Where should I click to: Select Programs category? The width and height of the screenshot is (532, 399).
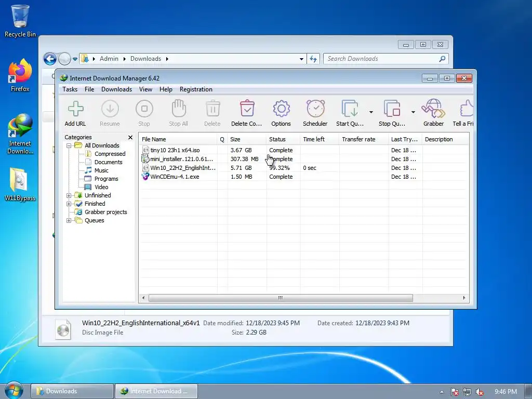(x=101, y=179)
